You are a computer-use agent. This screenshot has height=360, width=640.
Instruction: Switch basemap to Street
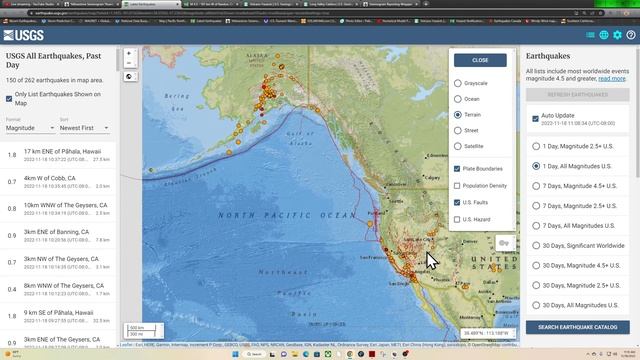458,131
